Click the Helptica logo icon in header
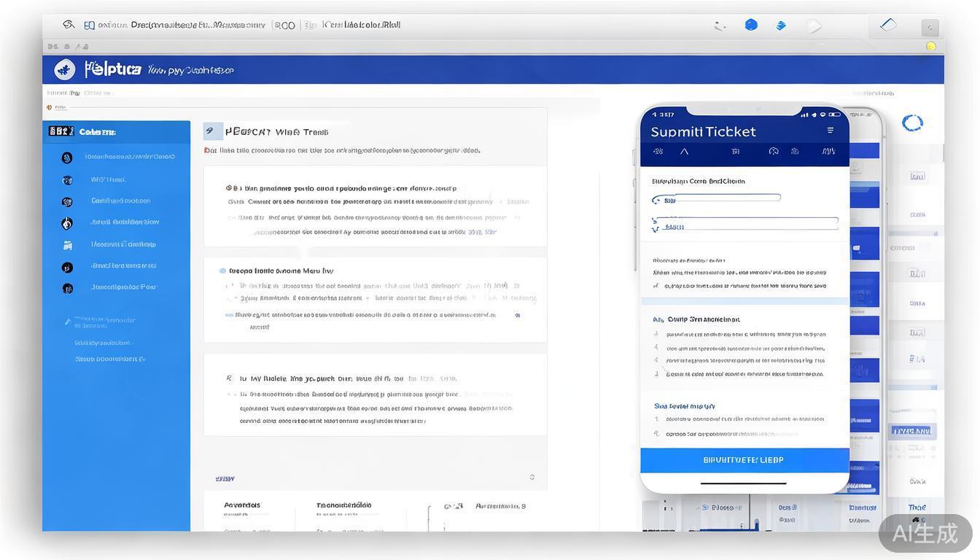 (65, 70)
